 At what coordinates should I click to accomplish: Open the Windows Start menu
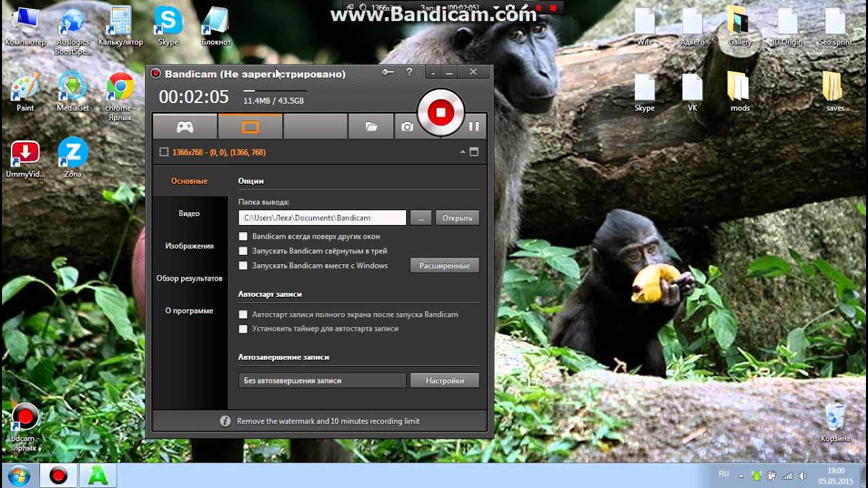19,476
